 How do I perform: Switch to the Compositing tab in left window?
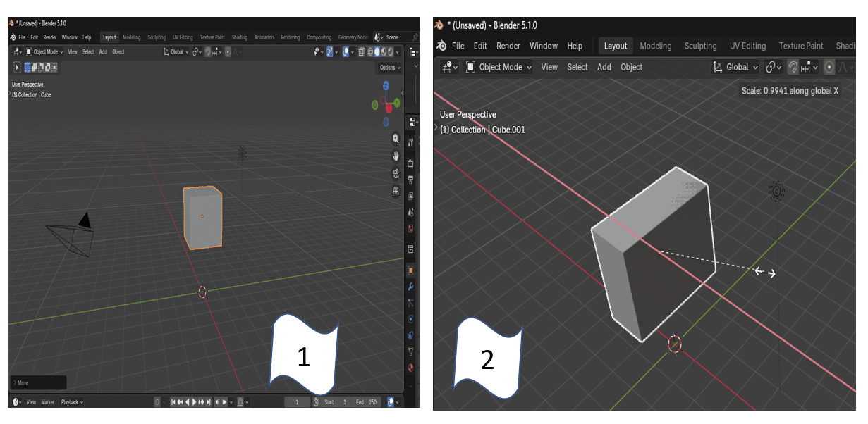pyautogui.click(x=319, y=37)
